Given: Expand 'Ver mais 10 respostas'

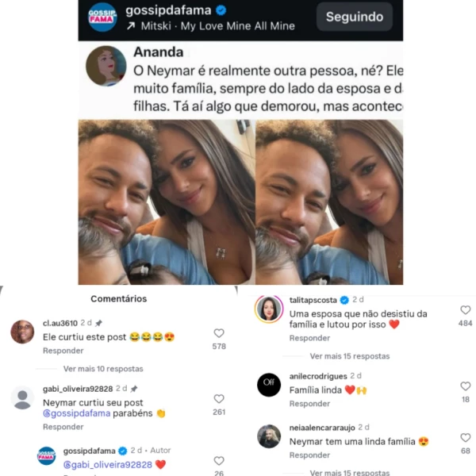Looking at the screenshot, I should coord(103,369).
